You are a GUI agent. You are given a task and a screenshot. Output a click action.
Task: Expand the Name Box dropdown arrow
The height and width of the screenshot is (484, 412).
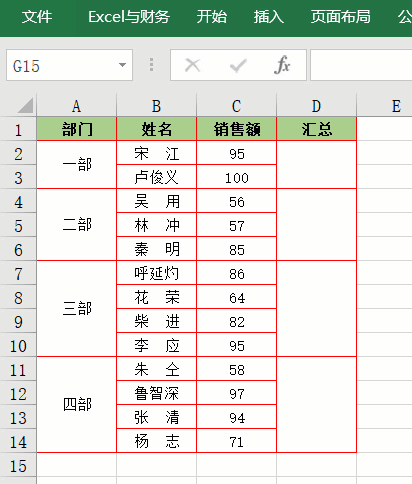(x=122, y=65)
